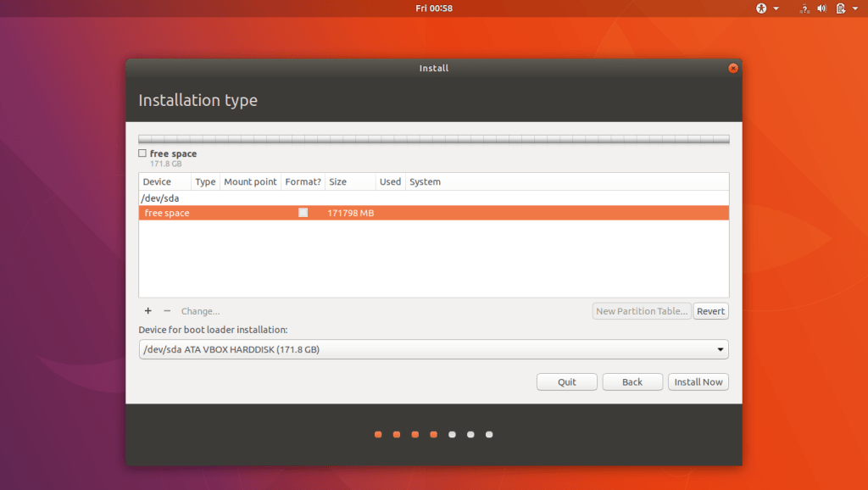
Task: Expand the arrow next to the accessibility icon
Action: [x=776, y=8]
